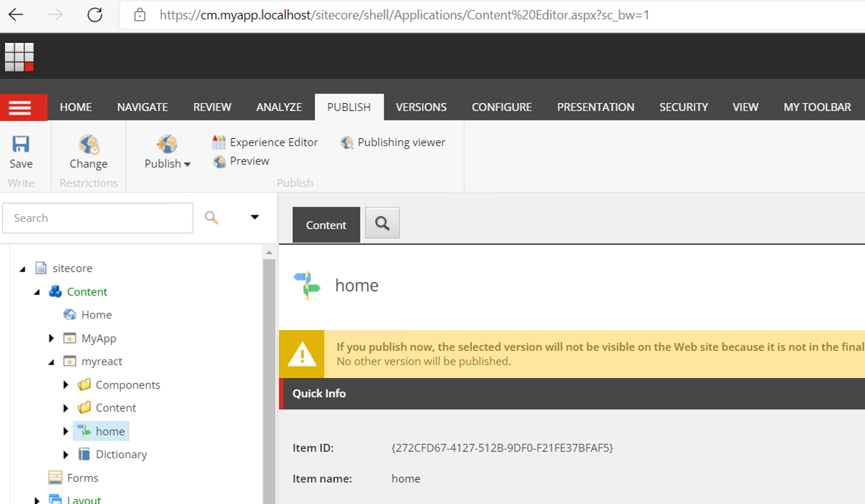Image resolution: width=865 pixels, height=504 pixels.
Task: Click the browser back arrow
Action: 16,14
